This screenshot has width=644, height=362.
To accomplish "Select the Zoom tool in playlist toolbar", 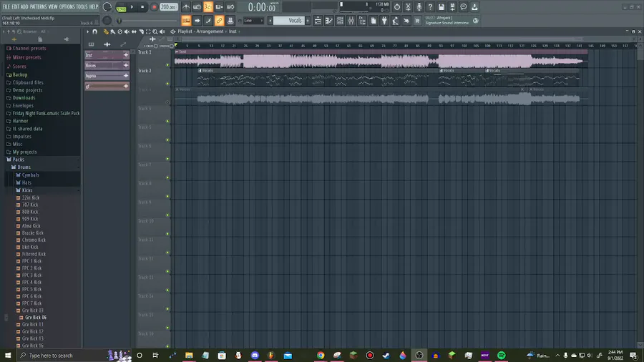I will coord(155,31).
